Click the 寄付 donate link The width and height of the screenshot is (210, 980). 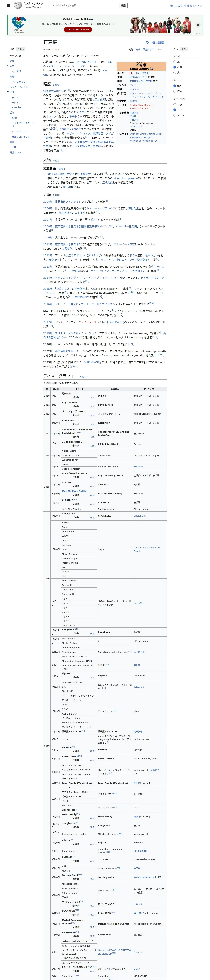172,6
